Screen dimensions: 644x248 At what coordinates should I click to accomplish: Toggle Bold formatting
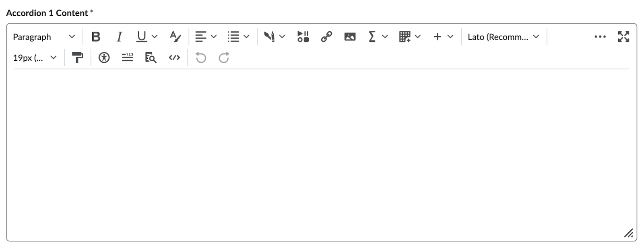tap(96, 37)
